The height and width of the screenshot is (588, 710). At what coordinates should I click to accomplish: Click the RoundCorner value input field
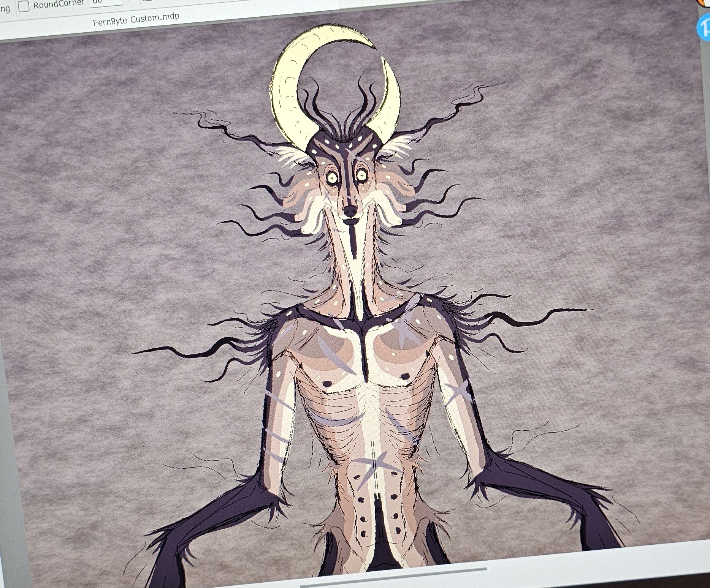coord(106,2)
